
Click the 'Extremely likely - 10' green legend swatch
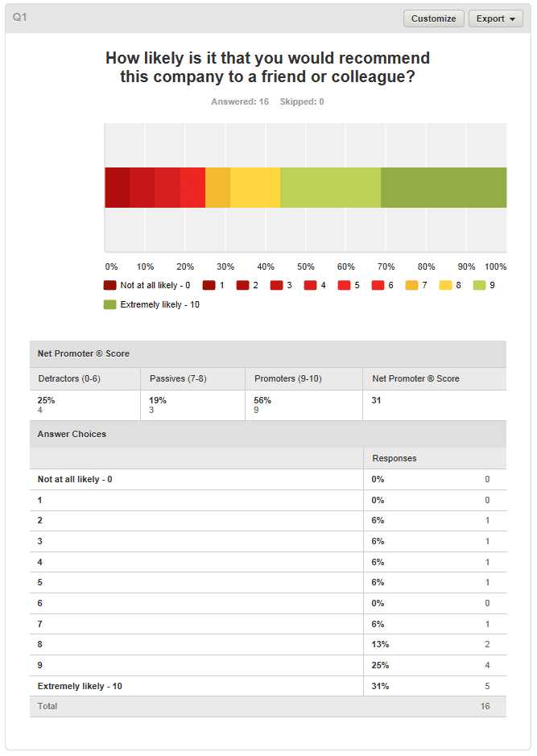pyautogui.click(x=110, y=304)
